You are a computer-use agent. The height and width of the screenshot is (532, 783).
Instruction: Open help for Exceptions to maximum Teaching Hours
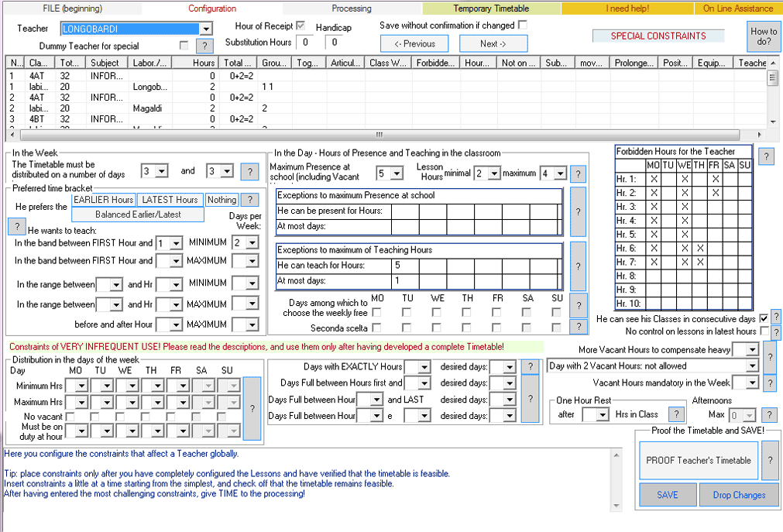[x=578, y=266]
